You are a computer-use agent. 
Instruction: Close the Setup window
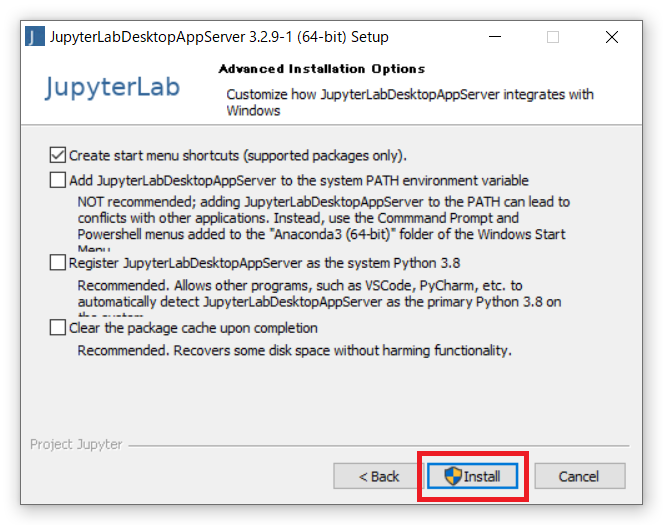[x=612, y=37]
